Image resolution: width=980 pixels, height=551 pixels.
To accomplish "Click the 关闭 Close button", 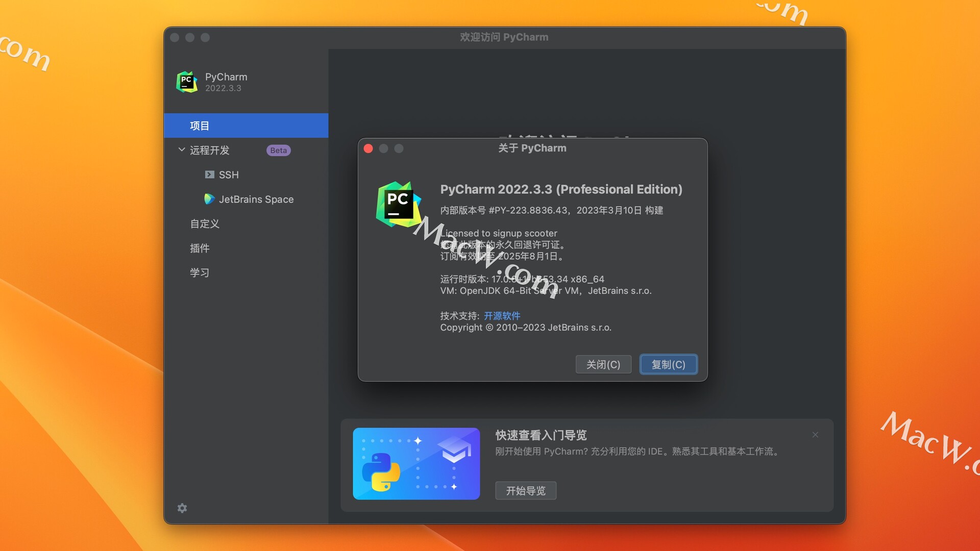I will (602, 363).
